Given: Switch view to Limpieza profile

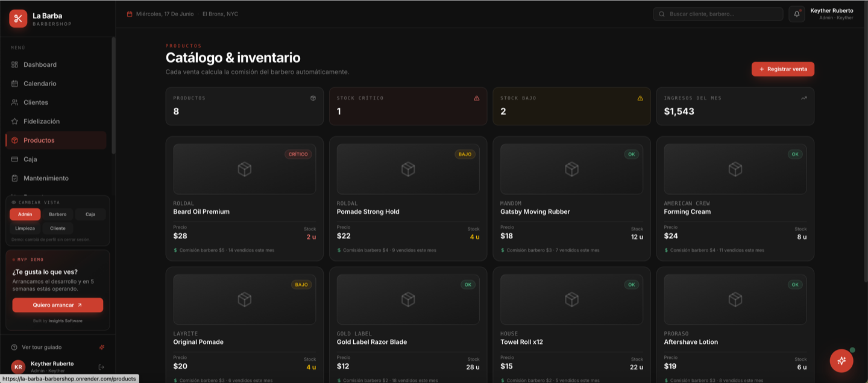Looking at the screenshot, I should pyautogui.click(x=25, y=228).
